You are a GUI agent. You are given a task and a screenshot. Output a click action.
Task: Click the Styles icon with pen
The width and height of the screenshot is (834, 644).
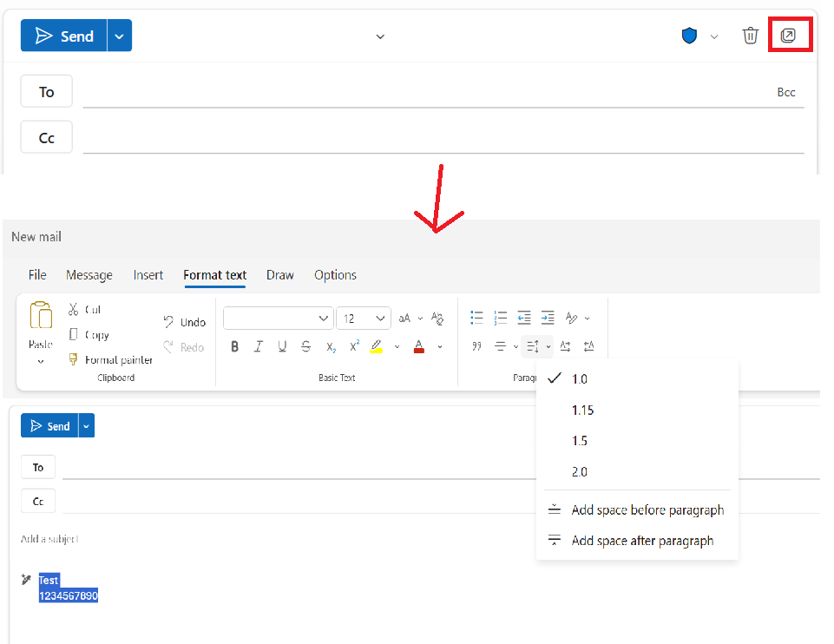pyautogui.click(x=571, y=318)
